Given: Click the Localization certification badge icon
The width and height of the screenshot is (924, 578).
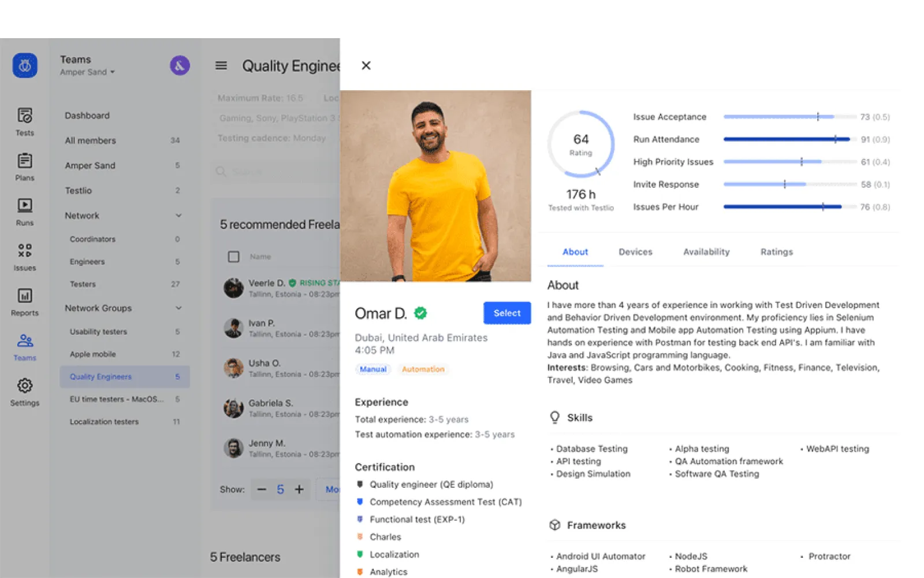Looking at the screenshot, I should pyautogui.click(x=360, y=554).
